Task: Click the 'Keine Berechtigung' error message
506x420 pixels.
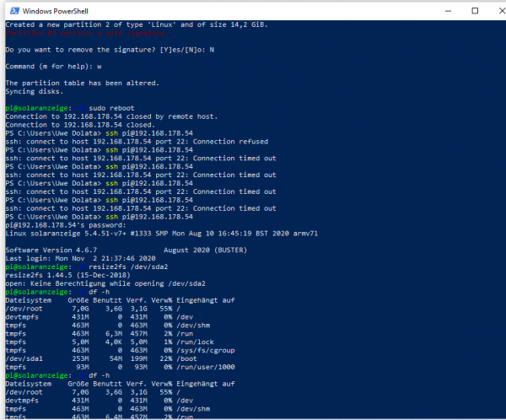Action: pos(95,282)
